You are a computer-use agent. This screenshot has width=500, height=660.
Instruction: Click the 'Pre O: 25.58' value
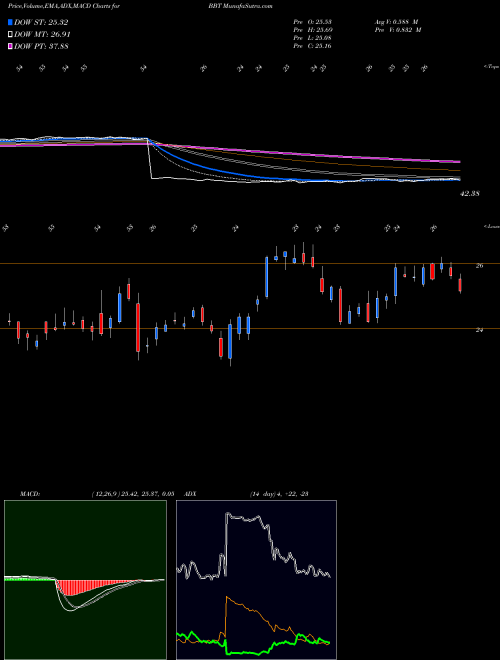312,22
